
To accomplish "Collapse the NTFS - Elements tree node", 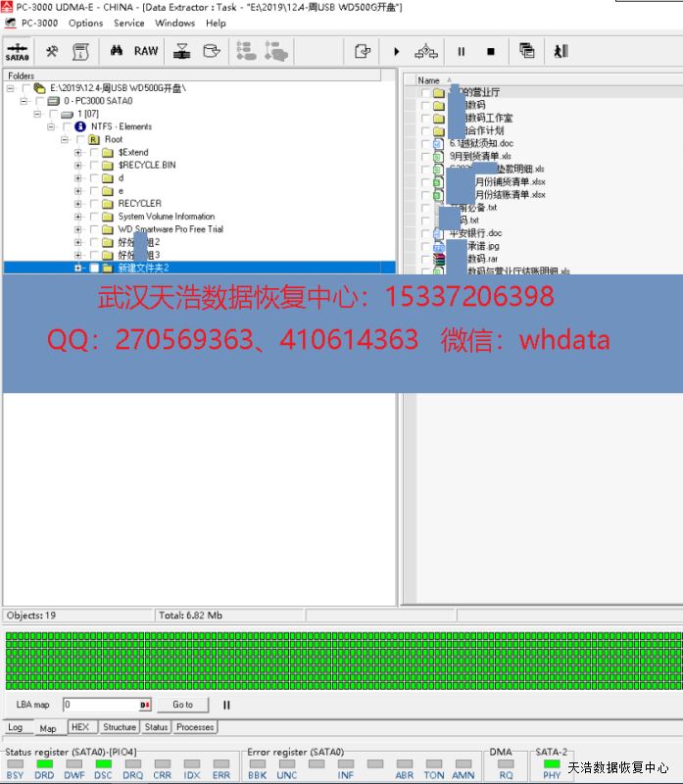I will tap(51, 127).
